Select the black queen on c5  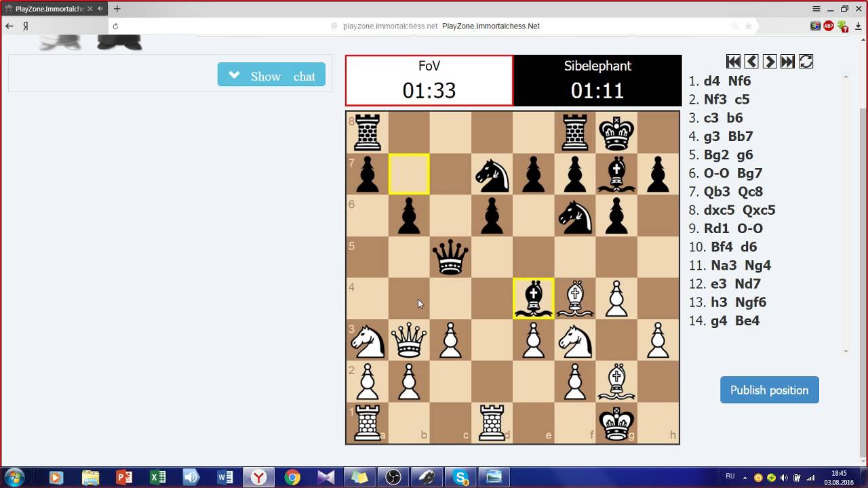tap(450, 258)
